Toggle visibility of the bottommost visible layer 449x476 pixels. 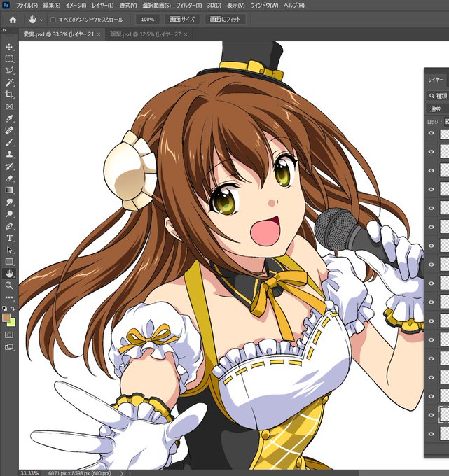tap(431, 434)
